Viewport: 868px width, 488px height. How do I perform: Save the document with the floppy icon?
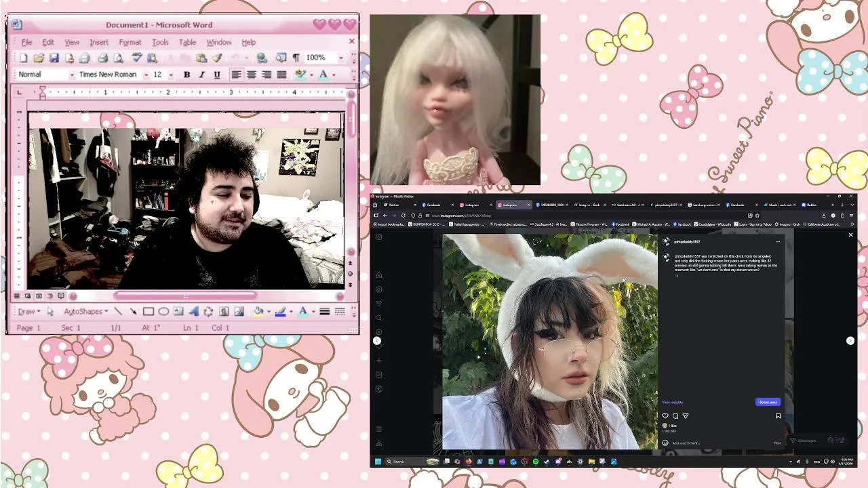(x=54, y=58)
